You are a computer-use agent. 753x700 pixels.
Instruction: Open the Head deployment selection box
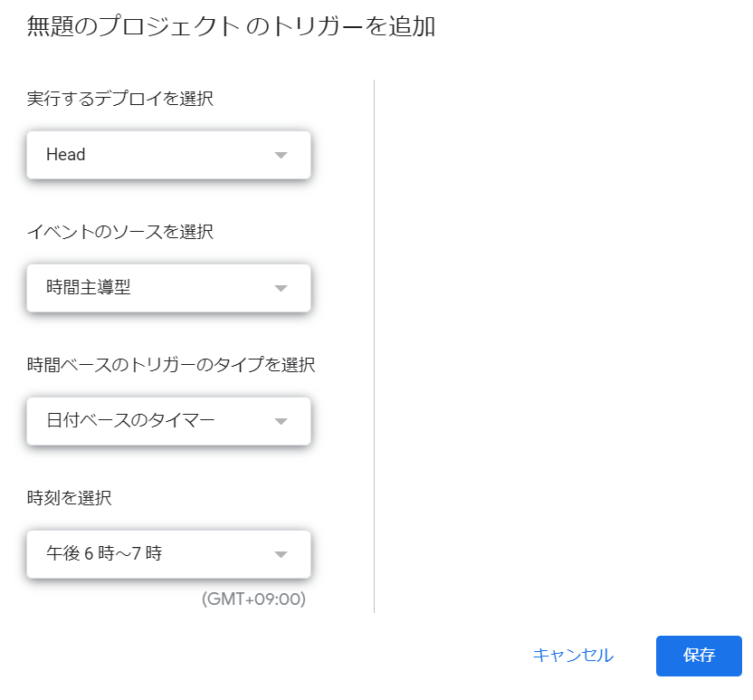[x=168, y=155]
